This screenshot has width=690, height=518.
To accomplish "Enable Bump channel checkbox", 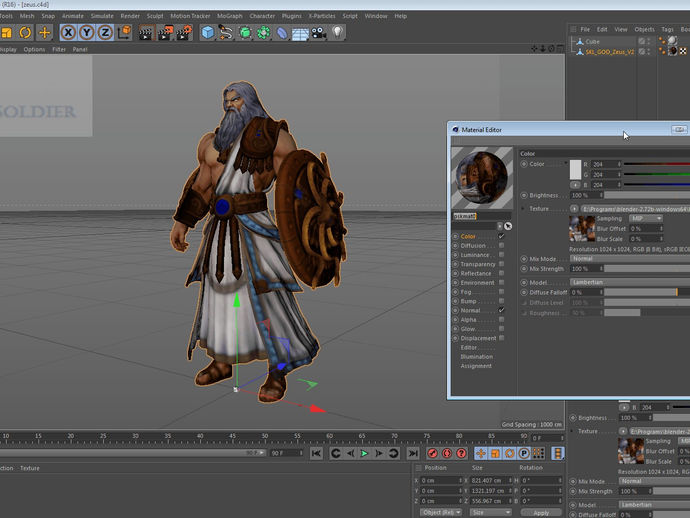I will (501, 301).
